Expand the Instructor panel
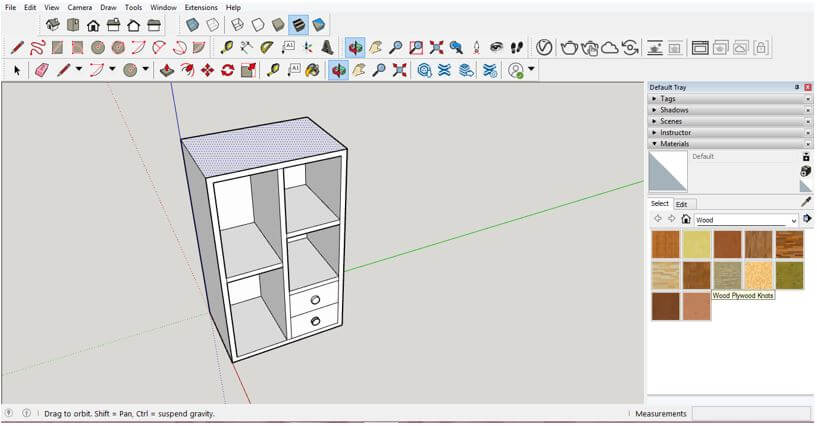 [729, 132]
